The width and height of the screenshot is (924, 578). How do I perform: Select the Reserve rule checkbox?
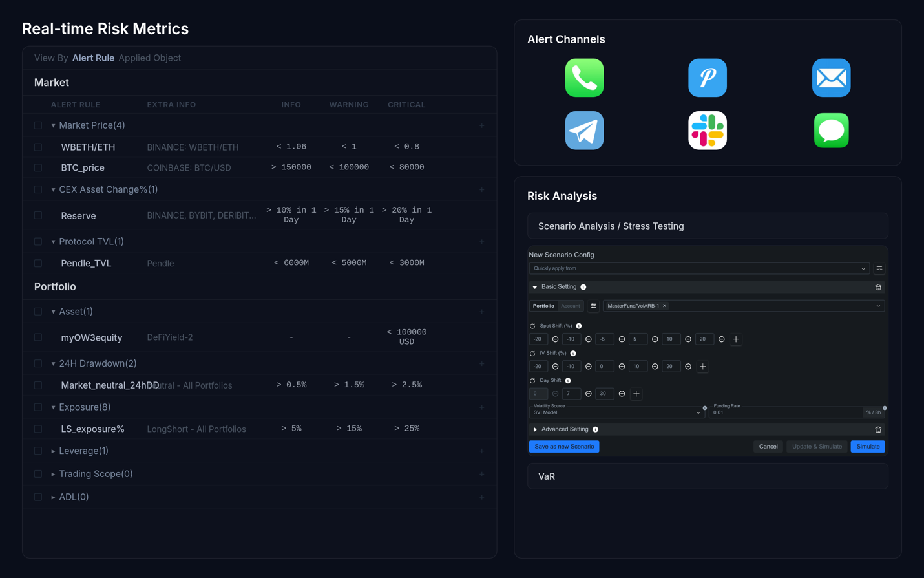coord(38,216)
